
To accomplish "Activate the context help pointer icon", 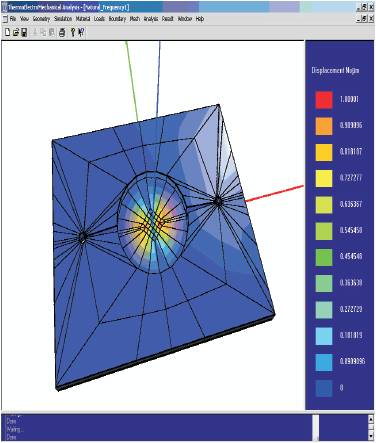I will (x=81, y=32).
